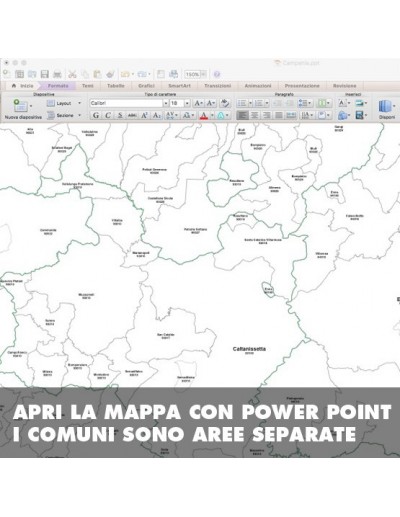The width and height of the screenshot is (400, 517).
Task: Click the Paste clipboard icon
Action: 97,74
